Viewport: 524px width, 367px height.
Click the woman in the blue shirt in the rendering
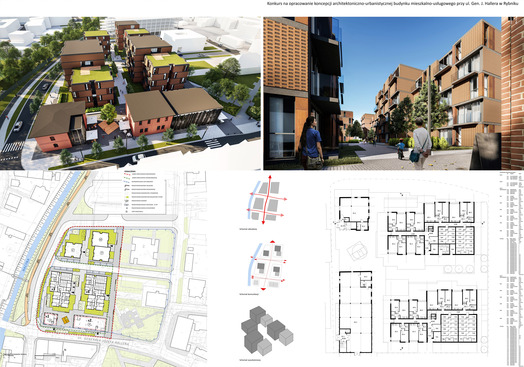point(312,142)
